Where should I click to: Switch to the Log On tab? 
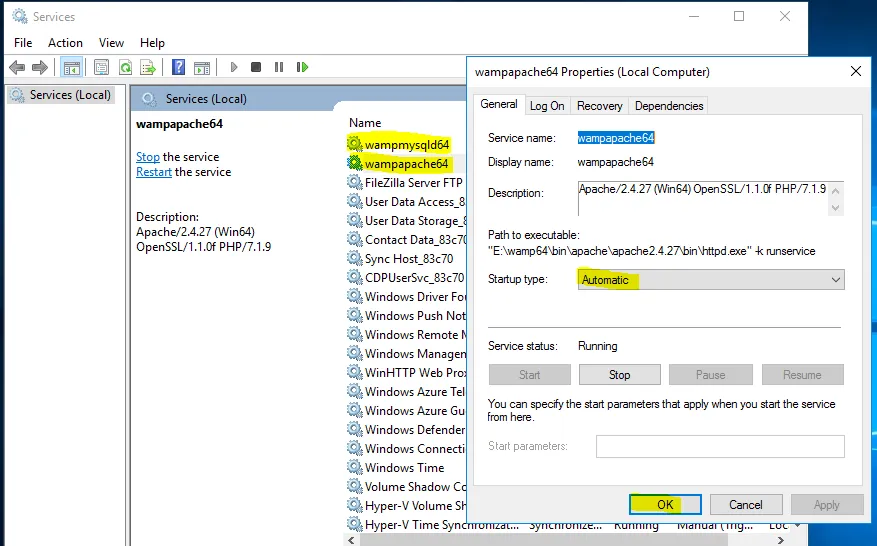pyautogui.click(x=547, y=106)
